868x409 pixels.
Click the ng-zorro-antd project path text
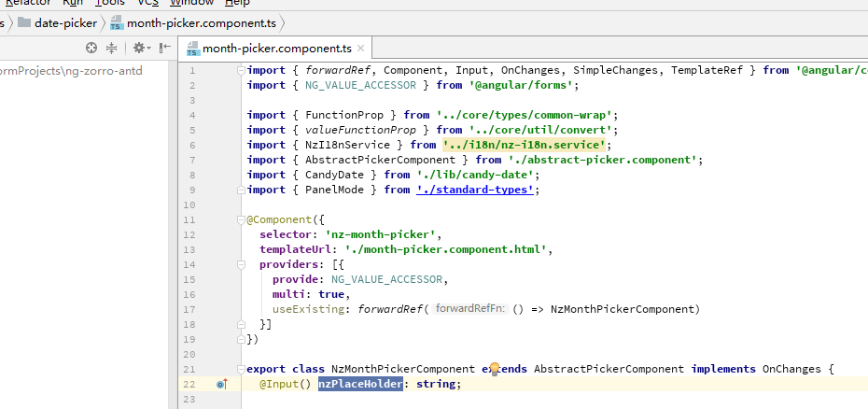(x=72, y=71)
